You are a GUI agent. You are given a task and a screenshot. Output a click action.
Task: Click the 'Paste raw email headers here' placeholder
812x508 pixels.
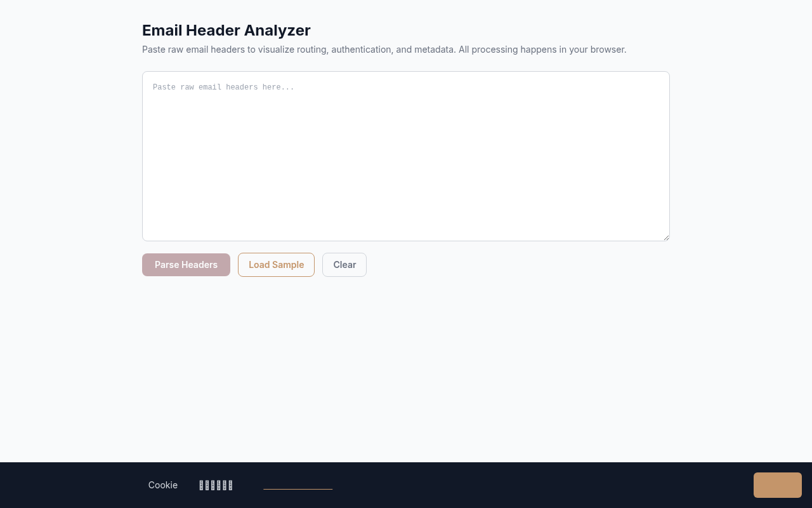pos(223,87)
